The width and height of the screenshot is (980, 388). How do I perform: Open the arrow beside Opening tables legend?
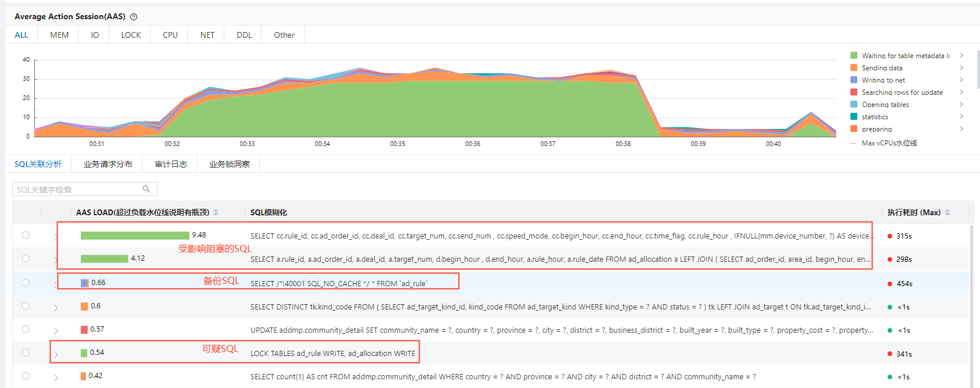(961, 104)
